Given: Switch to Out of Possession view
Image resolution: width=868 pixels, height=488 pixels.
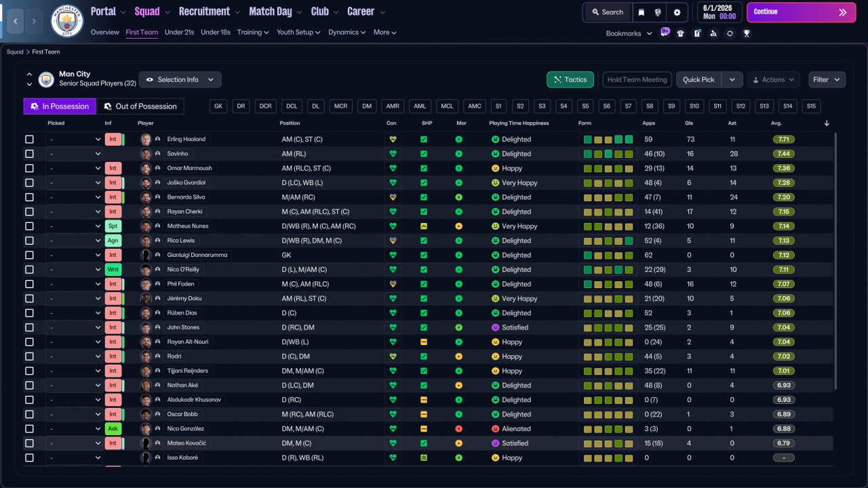Looking at the screenshot, I should click(140, 106).
